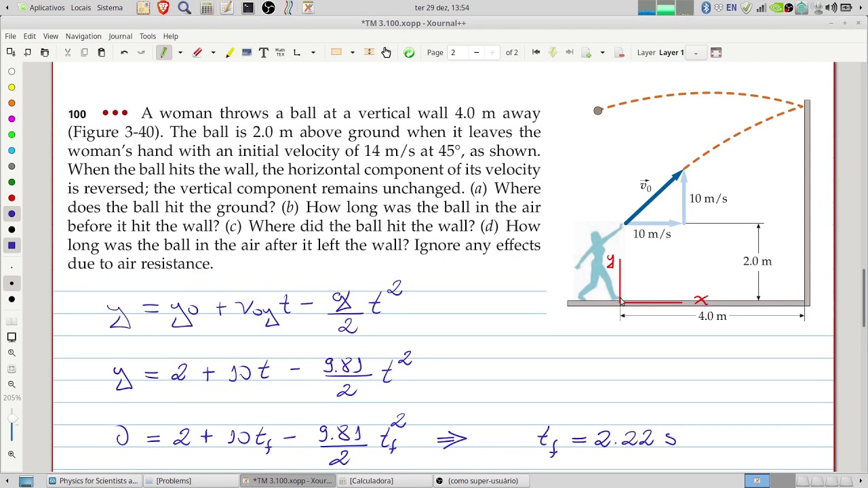Toggle presentation mode in sidebar
Viewport: 868px width, 488px height.
(x=12, y=337)
